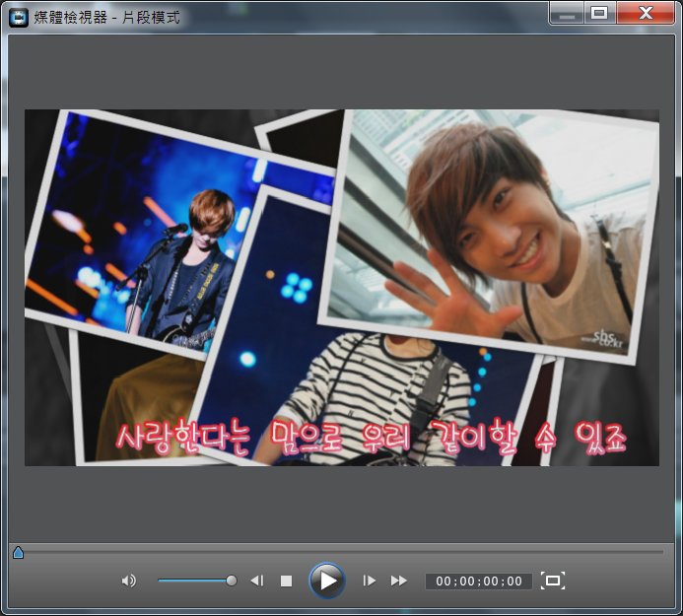Step back one frame
The image size is (683, 616).
(x=257, y=581)
